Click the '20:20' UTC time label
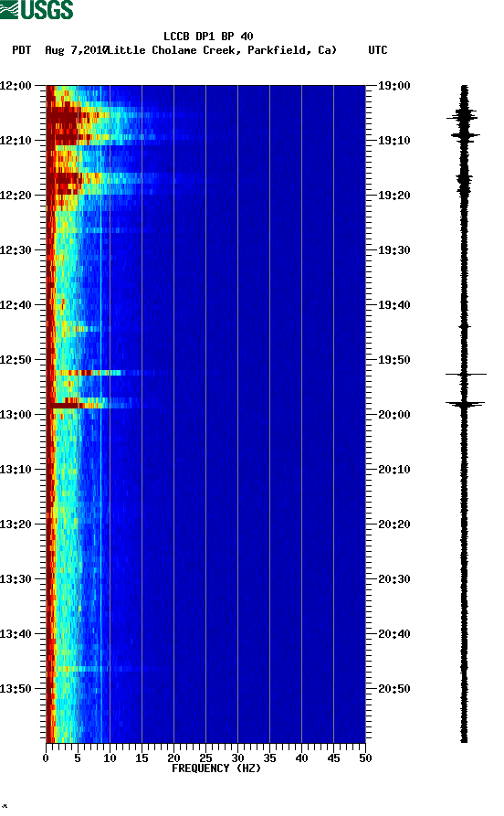Viewport: 504px width, 816px height. 394,525
